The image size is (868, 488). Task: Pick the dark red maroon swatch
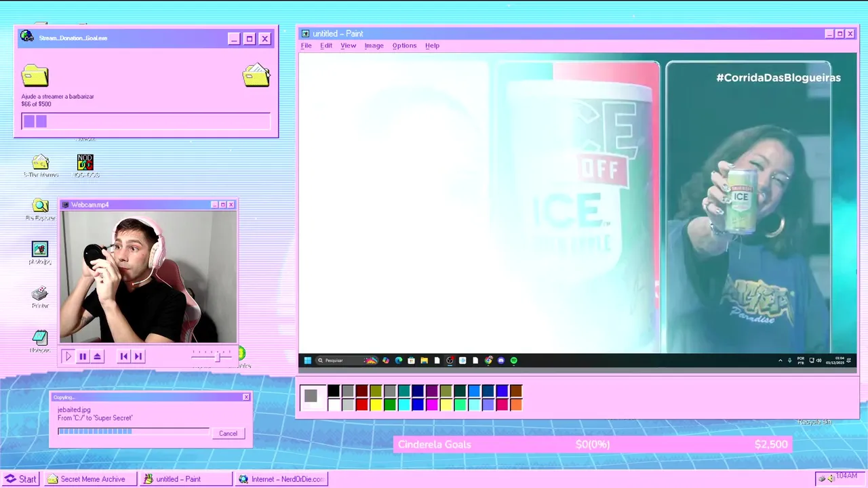pyautogui.click(x=361, y=391)
